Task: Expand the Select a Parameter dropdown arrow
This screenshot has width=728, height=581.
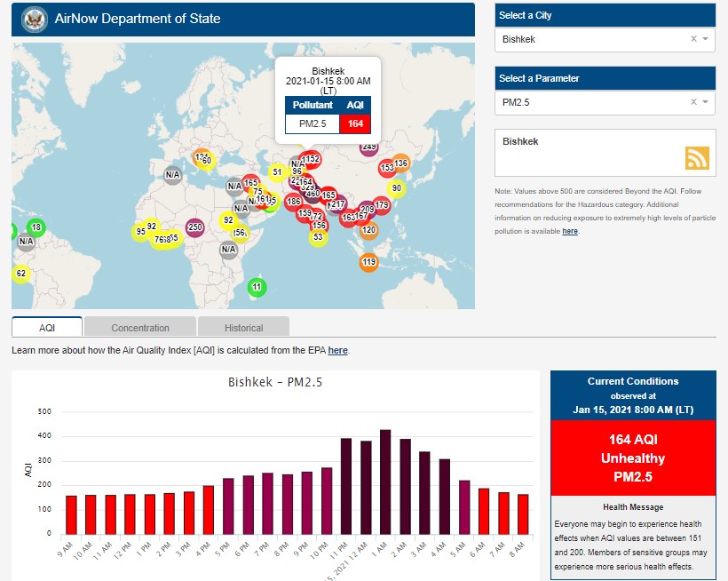Action: pyautogui.click(x=705, y=102)
